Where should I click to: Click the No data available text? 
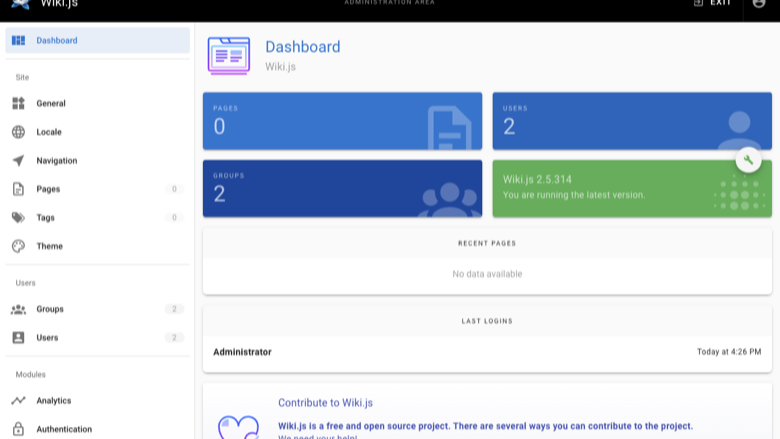pyautogui.click(x=487, y=274)
